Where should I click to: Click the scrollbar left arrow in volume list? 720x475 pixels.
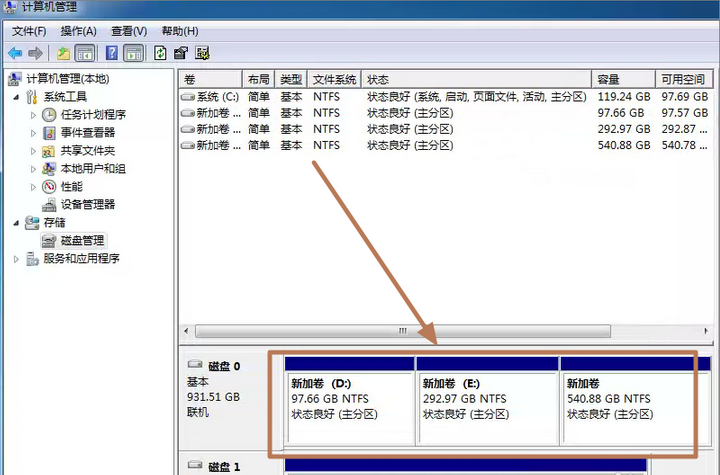pos(186,331)
